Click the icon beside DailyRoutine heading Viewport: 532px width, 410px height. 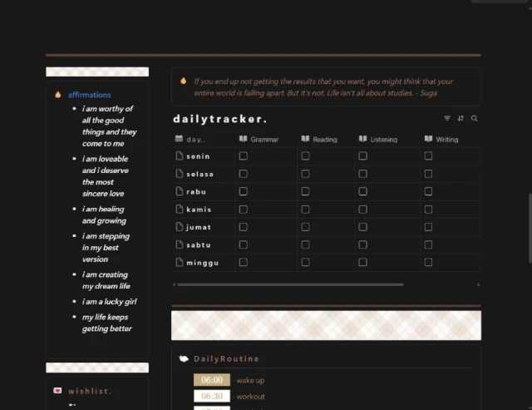click(184, 358)
